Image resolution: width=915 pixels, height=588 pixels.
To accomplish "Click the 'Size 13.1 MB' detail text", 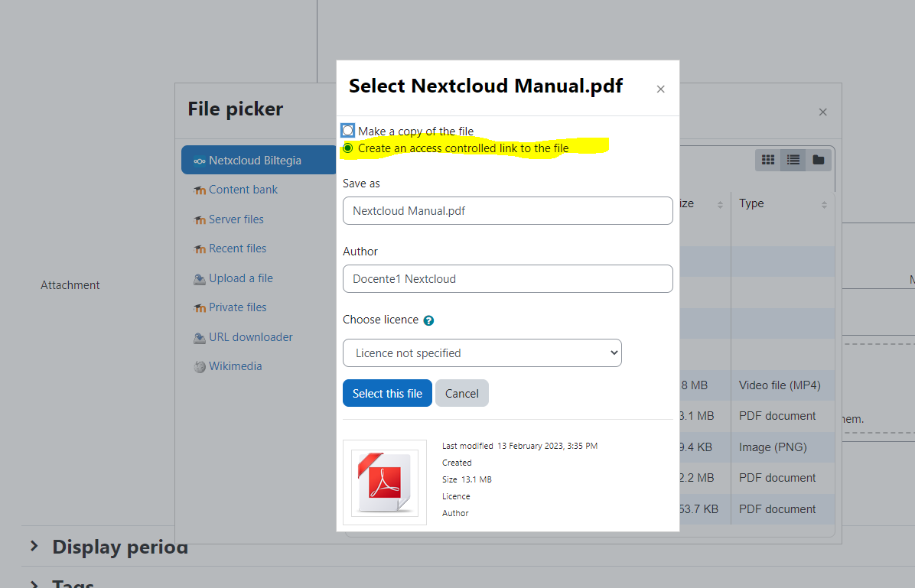I will (x=467, y=479).
